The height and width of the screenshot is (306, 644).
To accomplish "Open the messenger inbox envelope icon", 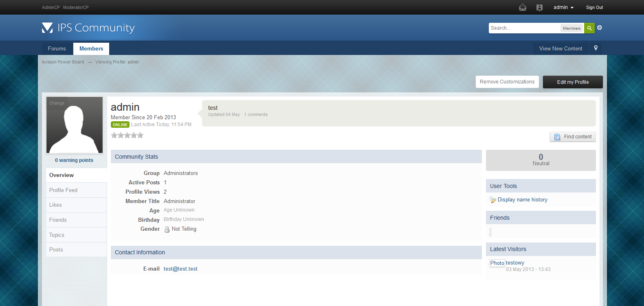I will pos(523,8).
